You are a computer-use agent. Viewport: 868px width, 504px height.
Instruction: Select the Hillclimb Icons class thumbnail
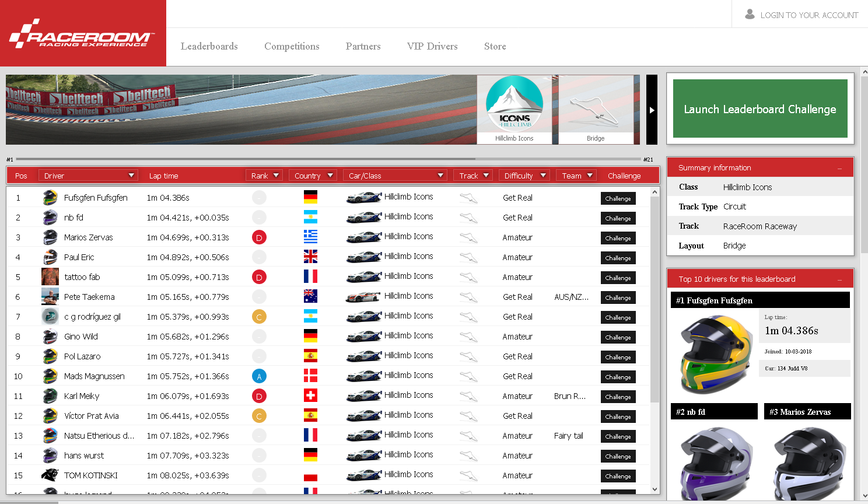click(x=514, y=109)
